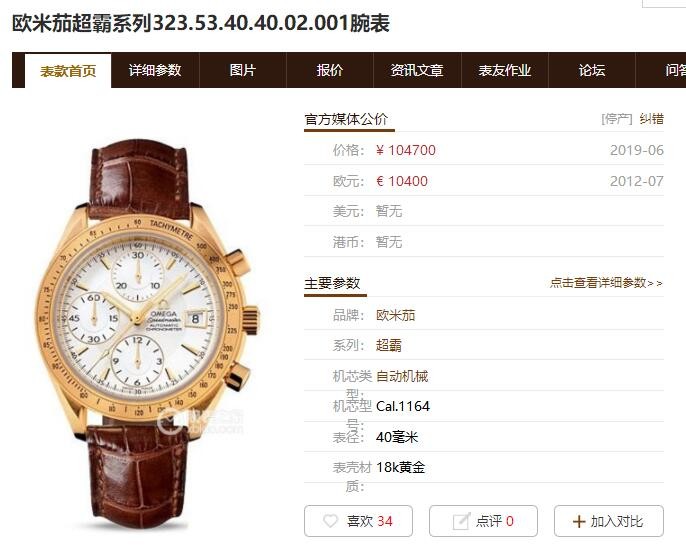Click the heart icon beside 喜欢
This screenshot has height=559, width=686.
tap(330, 521)
